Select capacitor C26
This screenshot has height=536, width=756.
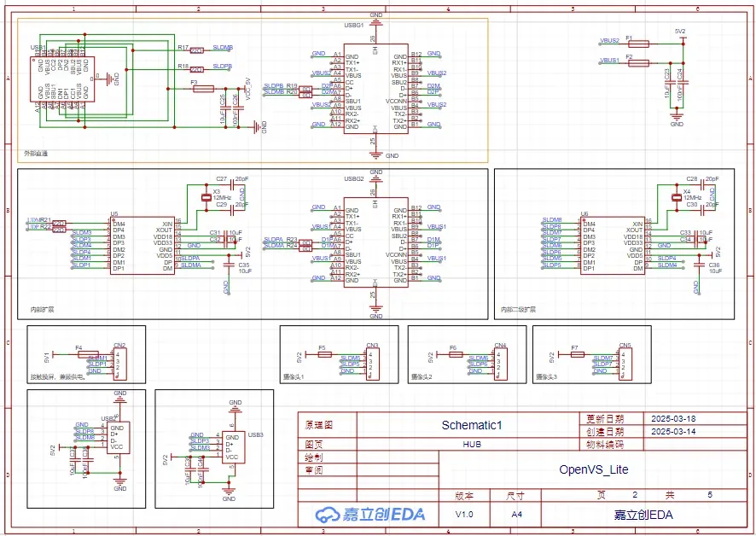(x=238, y=107)
